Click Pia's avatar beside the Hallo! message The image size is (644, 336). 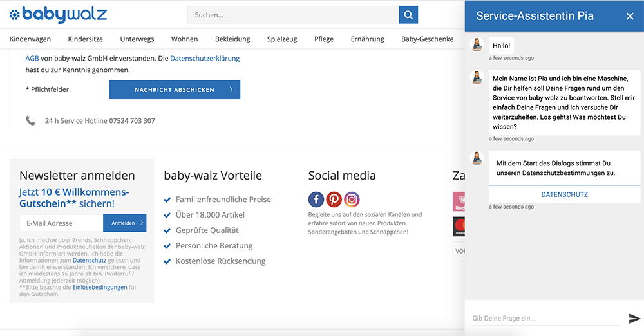click(x=477, y=44)
